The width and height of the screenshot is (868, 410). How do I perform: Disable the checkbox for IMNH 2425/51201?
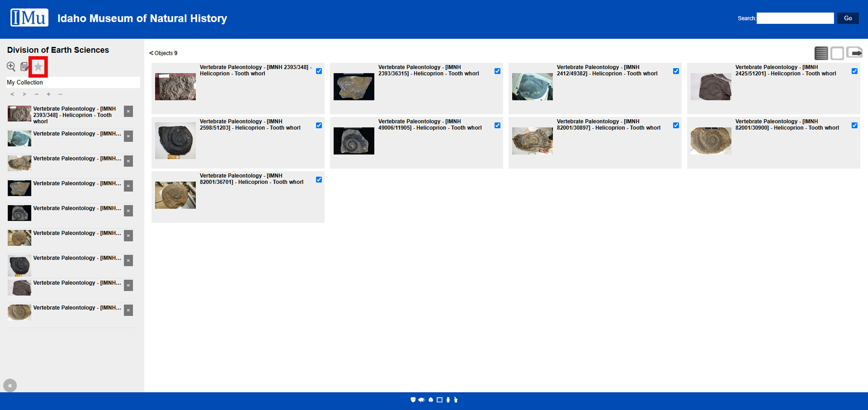click(855, 71)
